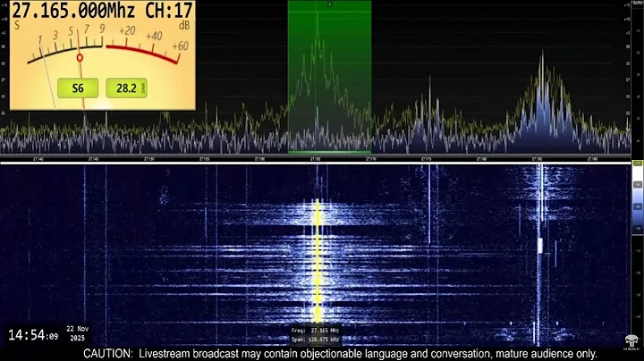Screen dimensions: 644x361
Task: Click the skull logo in bottom-right corner
Action: (631, 341)
